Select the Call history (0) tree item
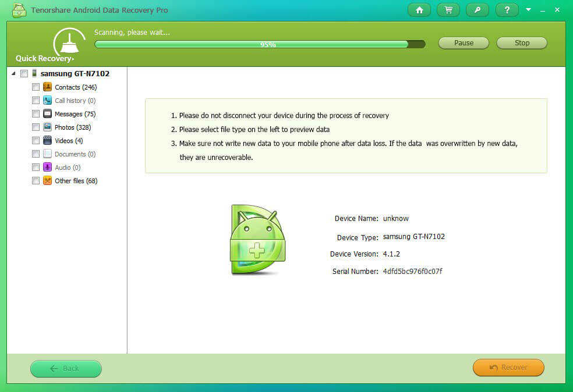Viewport: 573px width, 392px height. [x=75, y=101]
